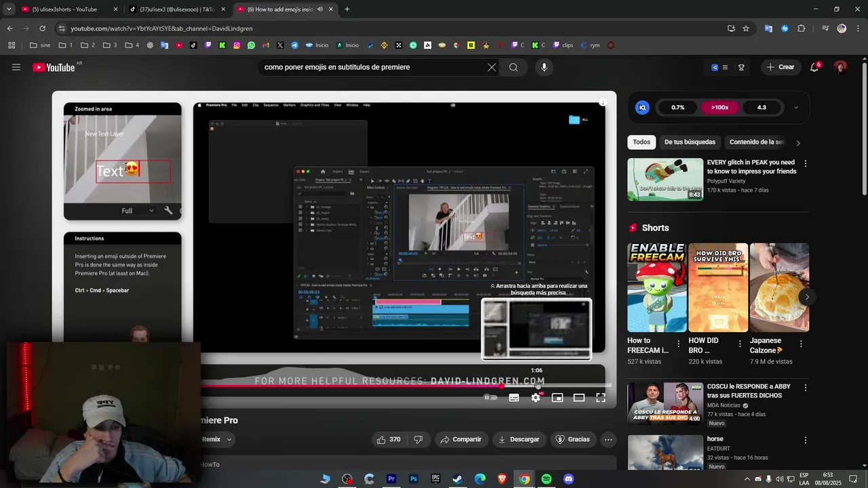Open the media controls icon in toolbar
Viewport: 868px width, 488px height.
point(825,28)
